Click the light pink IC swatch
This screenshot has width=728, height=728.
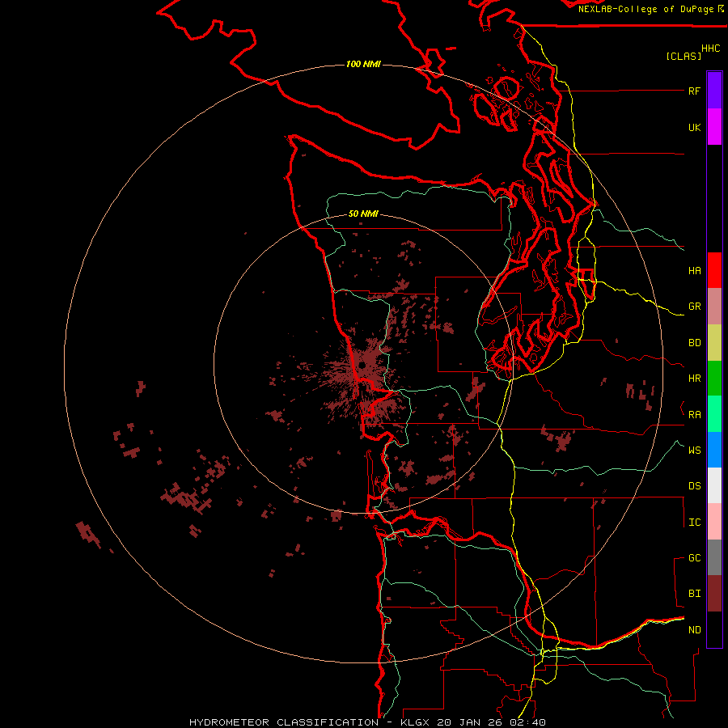tap(714, 522)
